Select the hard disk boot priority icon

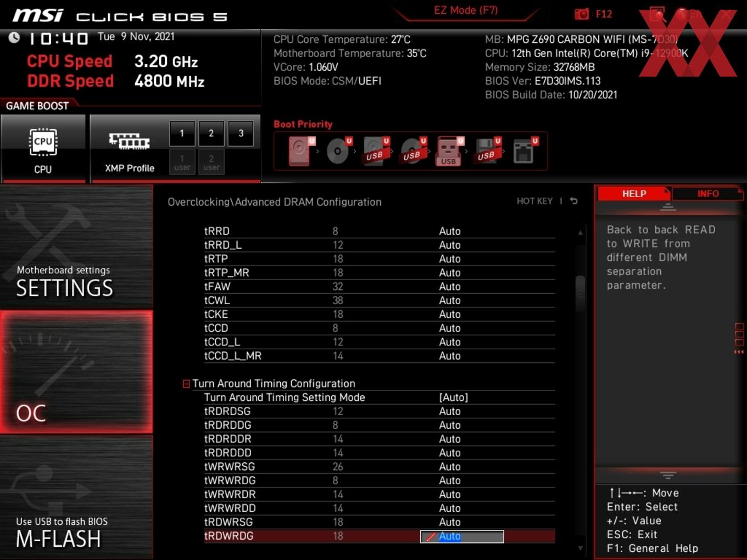click(x=300, y=150)
